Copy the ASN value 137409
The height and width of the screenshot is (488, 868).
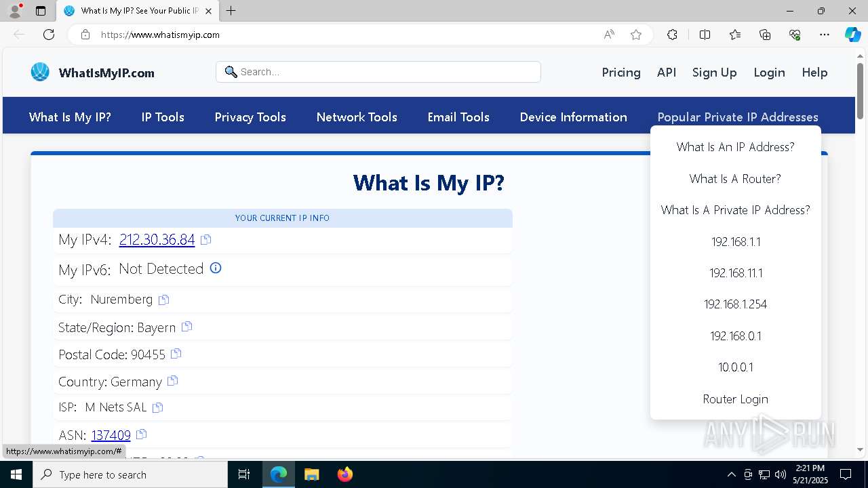(x=141, y=434)
